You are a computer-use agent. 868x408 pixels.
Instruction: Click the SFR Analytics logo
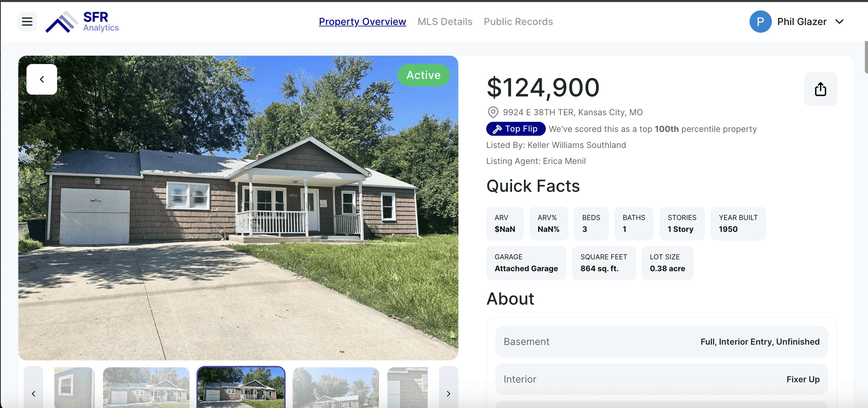click(x=82, y=22)
